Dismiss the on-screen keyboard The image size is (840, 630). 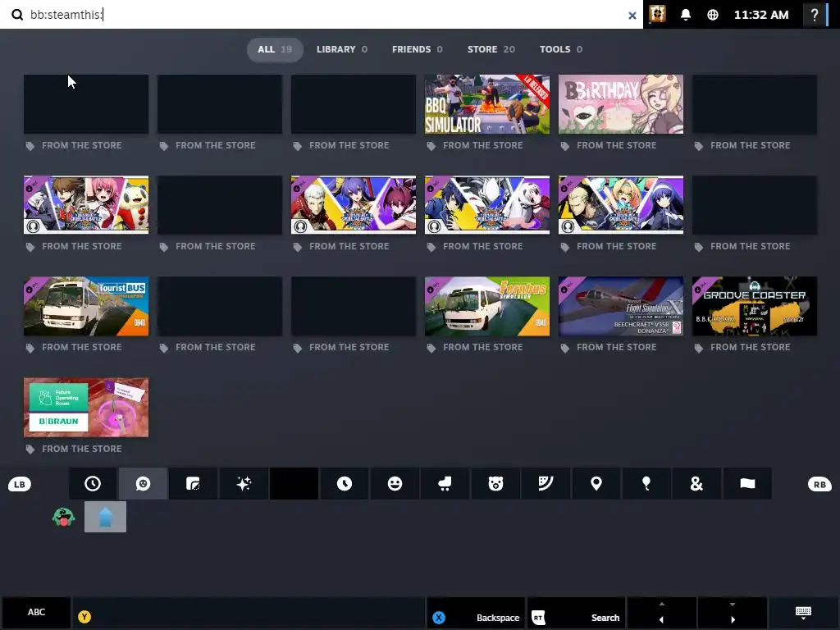pyautogui.click(x=803, y=612)
